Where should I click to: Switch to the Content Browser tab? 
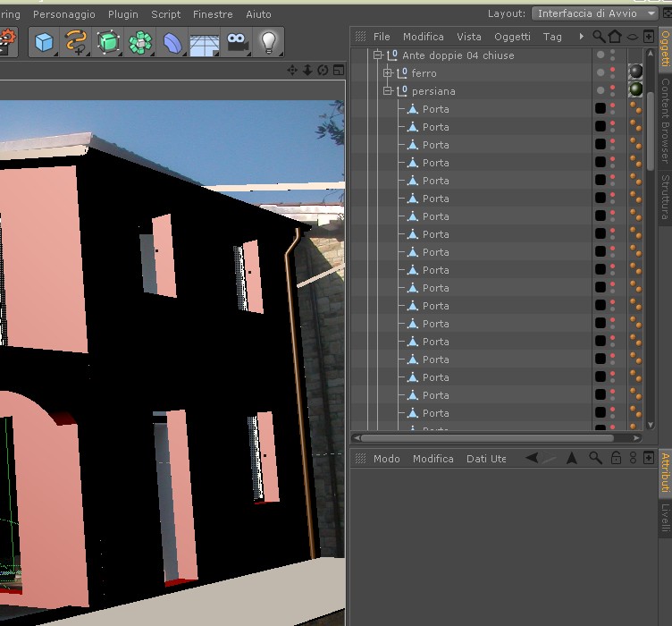665,121
